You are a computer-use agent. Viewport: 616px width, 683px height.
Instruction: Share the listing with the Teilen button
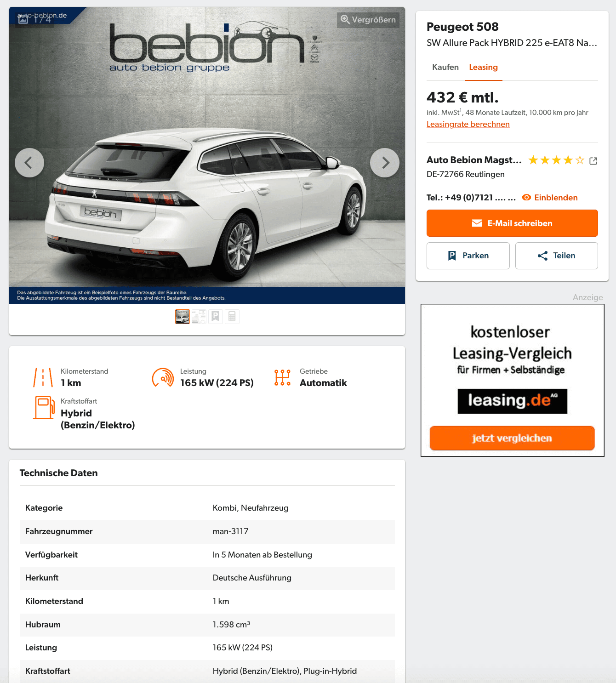557,256
